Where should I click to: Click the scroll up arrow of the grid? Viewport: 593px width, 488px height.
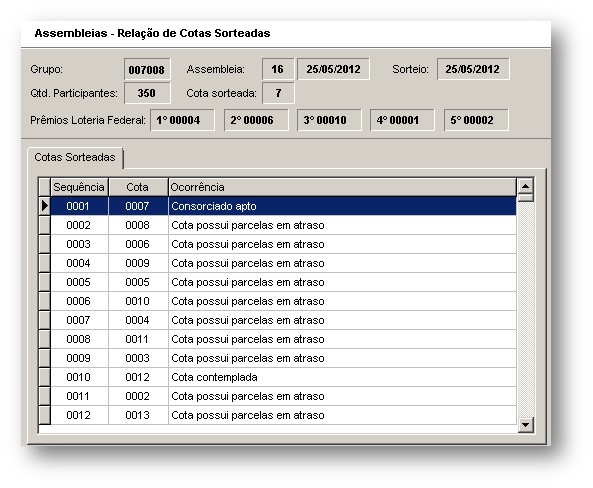pos(525,186)
